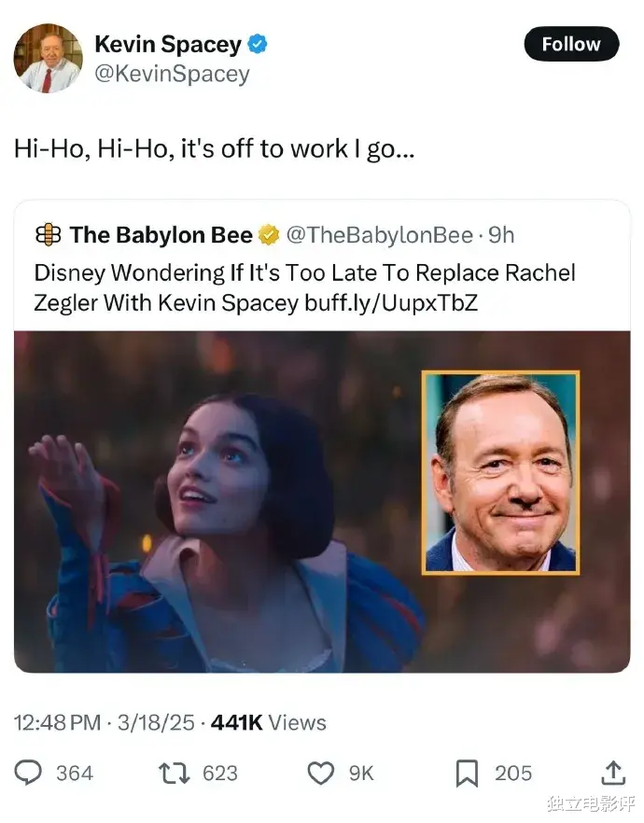Image resolution: width=644 pixels, height=823 pixels.
Task: Open the author's profile avatar picture
Action: pos(48,58)
